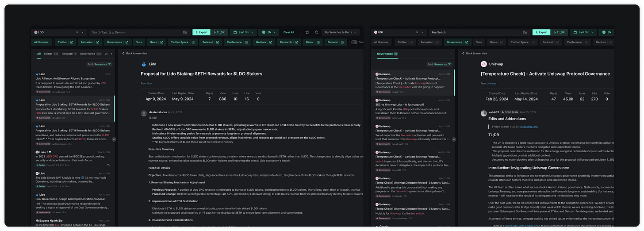Open the glossary book icon in right search bar
644x231 pixels.
tap(525, 32)
